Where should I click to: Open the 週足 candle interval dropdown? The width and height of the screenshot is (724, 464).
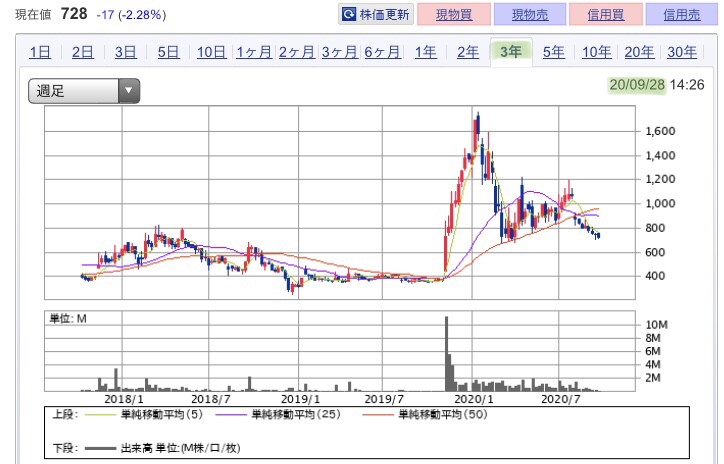pos(84,90)
